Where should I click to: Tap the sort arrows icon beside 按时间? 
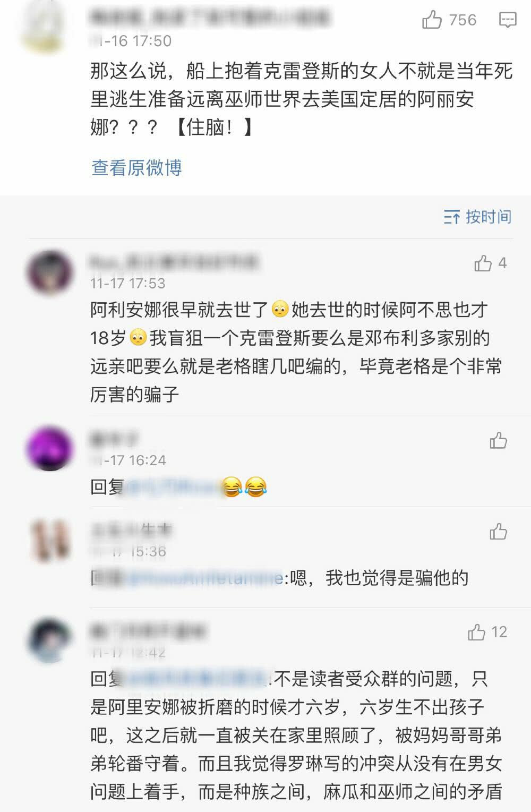point(451,217)
